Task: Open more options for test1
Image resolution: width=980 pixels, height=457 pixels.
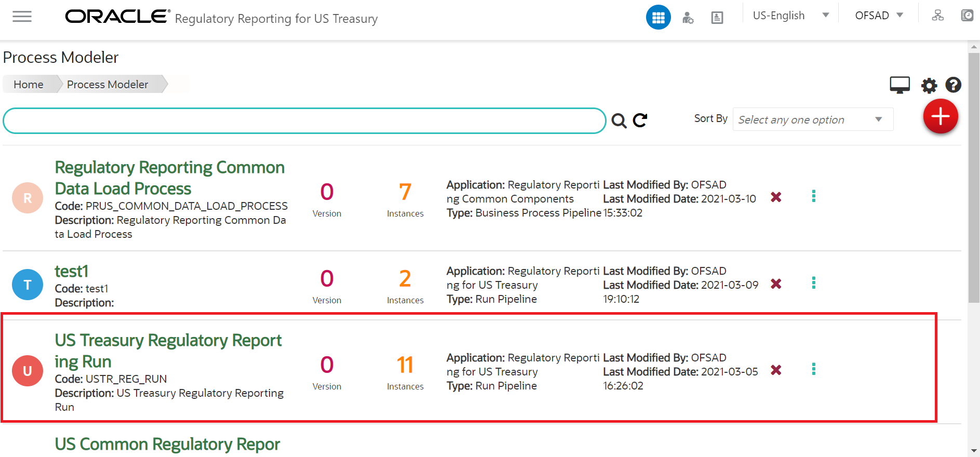Action: pos(813,283)
